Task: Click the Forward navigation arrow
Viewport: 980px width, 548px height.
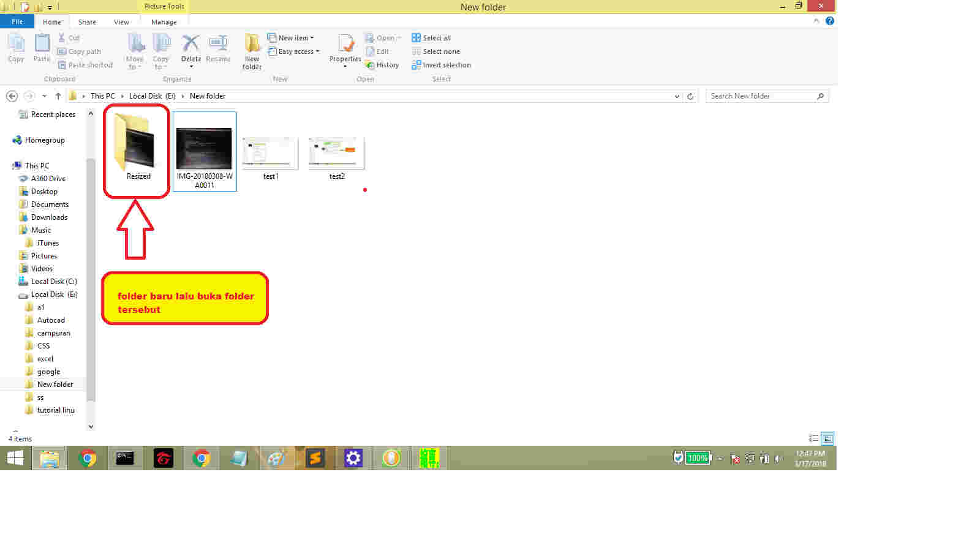Action: click(x=29, y=96)
